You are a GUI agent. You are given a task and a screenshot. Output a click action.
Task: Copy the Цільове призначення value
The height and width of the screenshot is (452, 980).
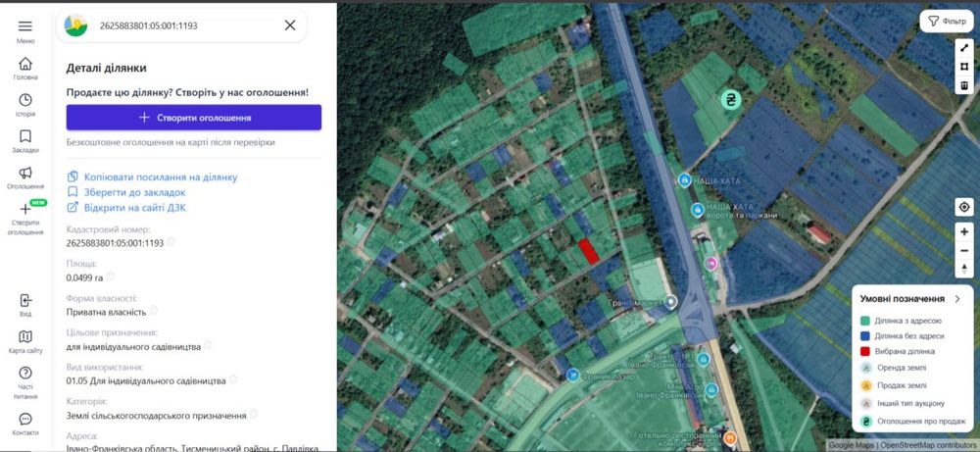[x=208, y=345]
